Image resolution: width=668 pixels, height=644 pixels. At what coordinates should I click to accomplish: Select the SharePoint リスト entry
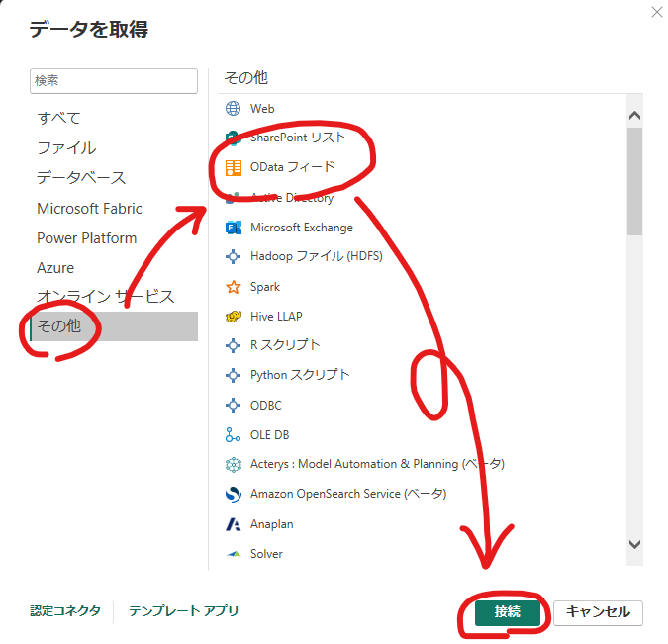298,138
